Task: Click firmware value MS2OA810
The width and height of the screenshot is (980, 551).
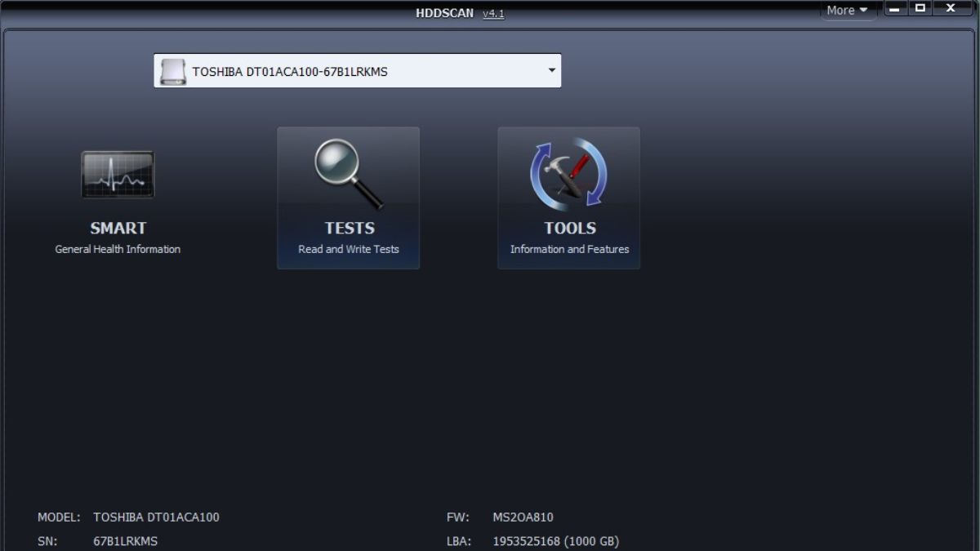Action: click(523, 517)
